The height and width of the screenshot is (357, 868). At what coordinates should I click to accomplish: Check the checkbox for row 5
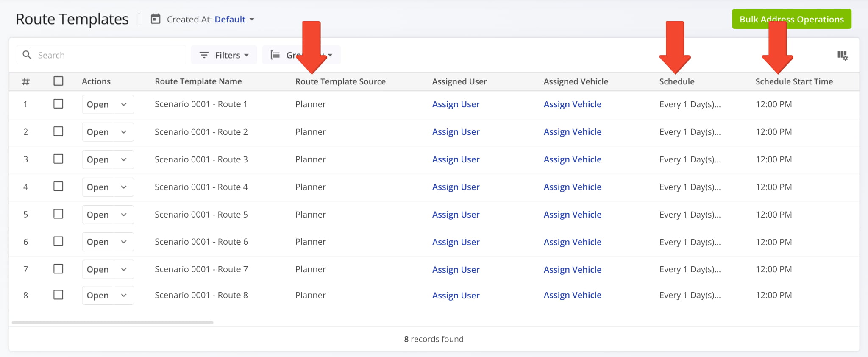58,214
